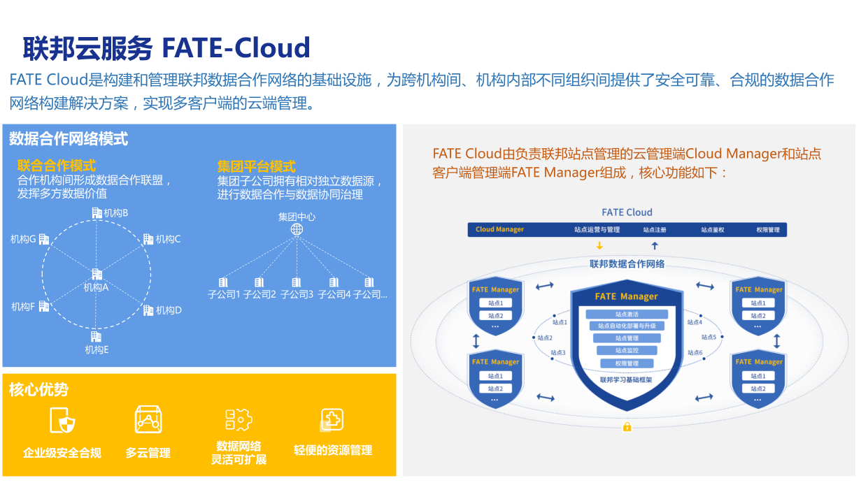Click the 站点4 label on the dotted ellipse

click(695, 322)
